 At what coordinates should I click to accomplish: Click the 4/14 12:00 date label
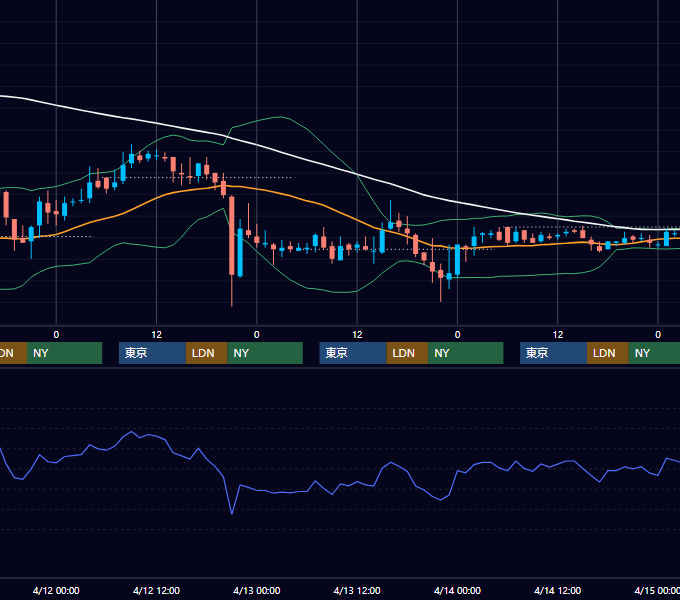tap(557, 590)
